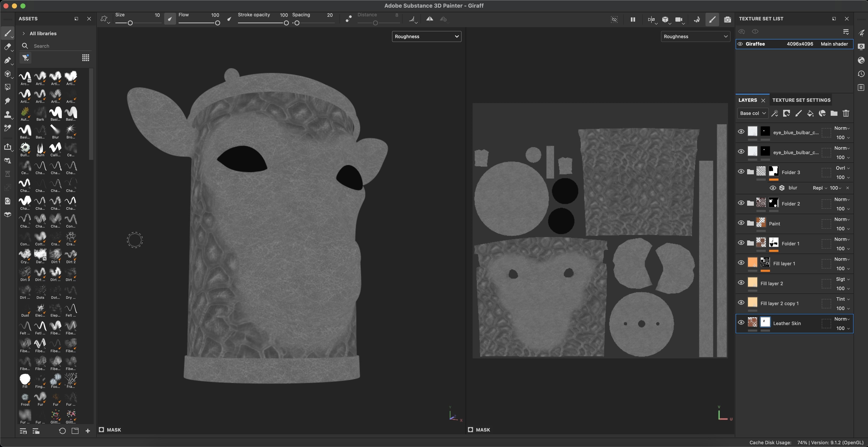Open the Roughness dropdown in the 3D viewport
868x447 pixels.
[x=426, y=36]
